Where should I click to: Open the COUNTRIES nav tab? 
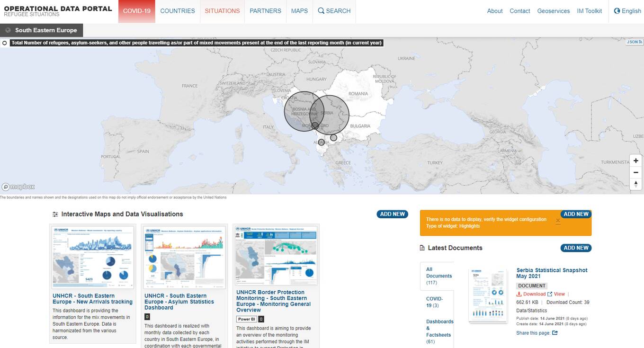coord(178,11)
